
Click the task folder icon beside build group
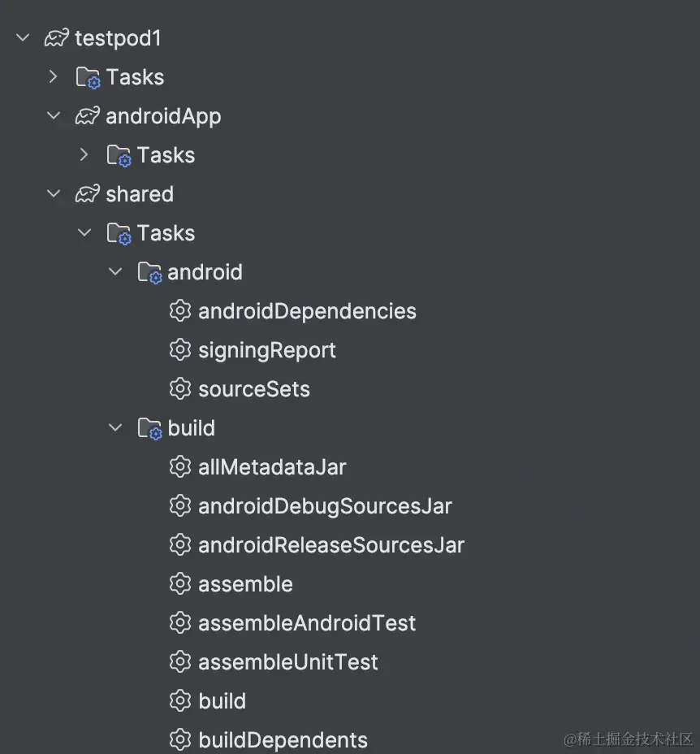[x=149, y=428]
